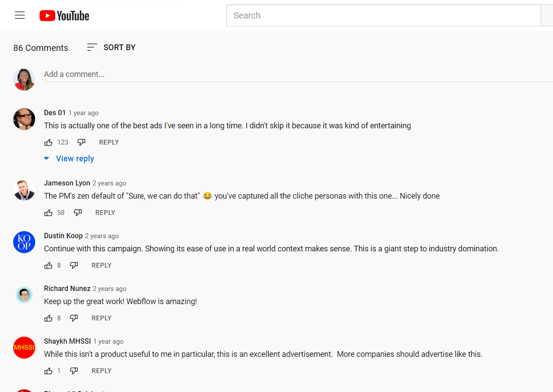Like Jameson Lyon's comment
The image size is (553, 392).
click(48, 213)
